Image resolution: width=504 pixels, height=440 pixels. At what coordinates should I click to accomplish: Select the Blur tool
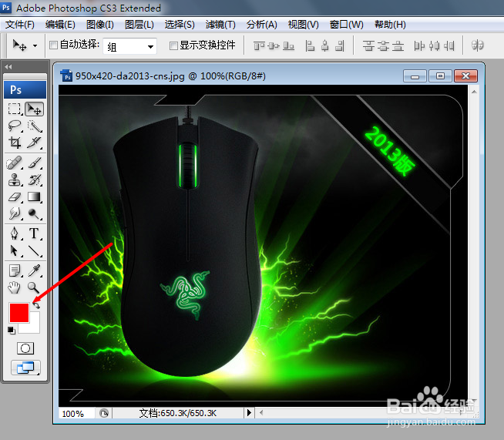click(x=15, y=213)
